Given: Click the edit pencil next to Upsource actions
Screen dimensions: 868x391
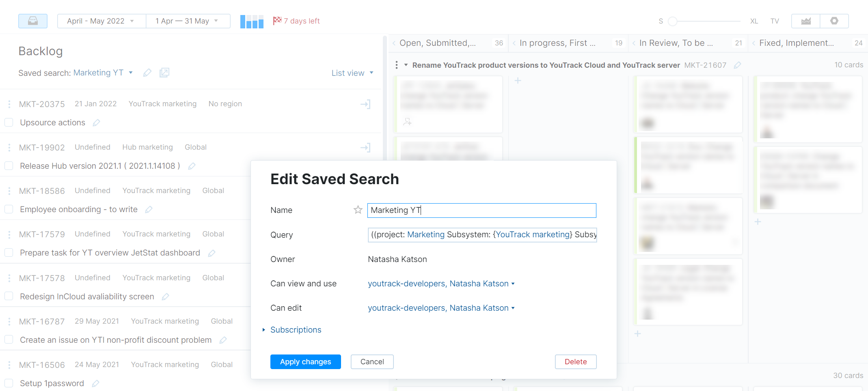Looking at the screenshot, I should tap(96, 122).
